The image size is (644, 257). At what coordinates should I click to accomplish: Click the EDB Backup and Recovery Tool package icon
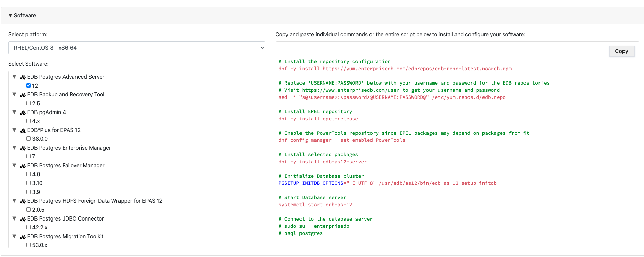click(x=23, y=95)
